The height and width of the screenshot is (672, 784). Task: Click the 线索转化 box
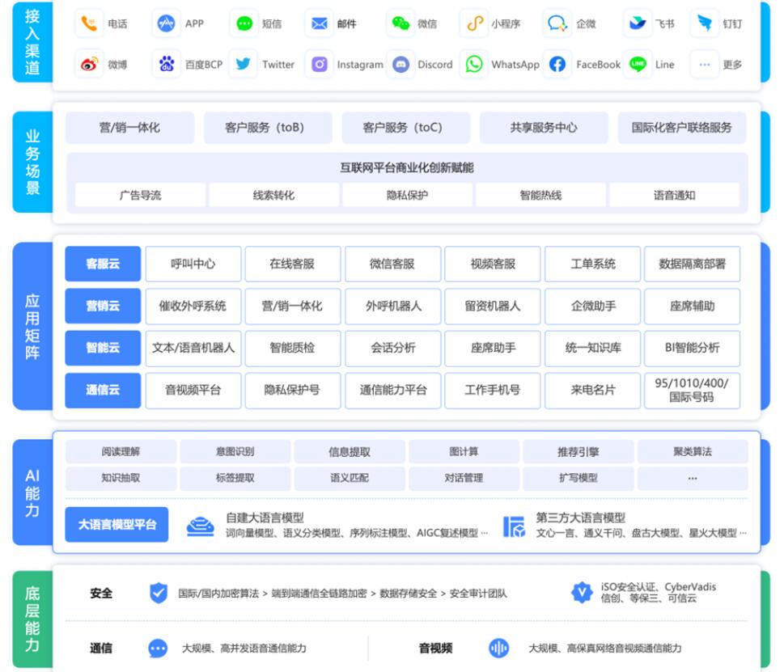click(x=274, y=195)
